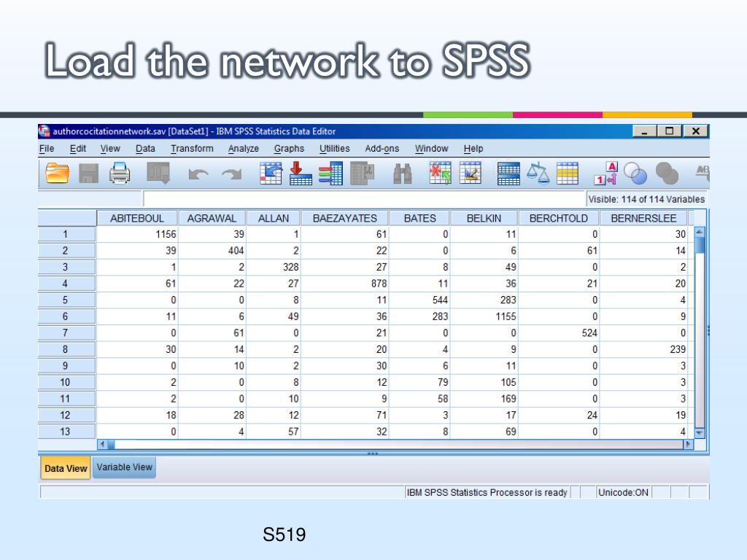This screenshot has height=560, width=747.
Task: Open the Transform menu
Action: (192, 149)
